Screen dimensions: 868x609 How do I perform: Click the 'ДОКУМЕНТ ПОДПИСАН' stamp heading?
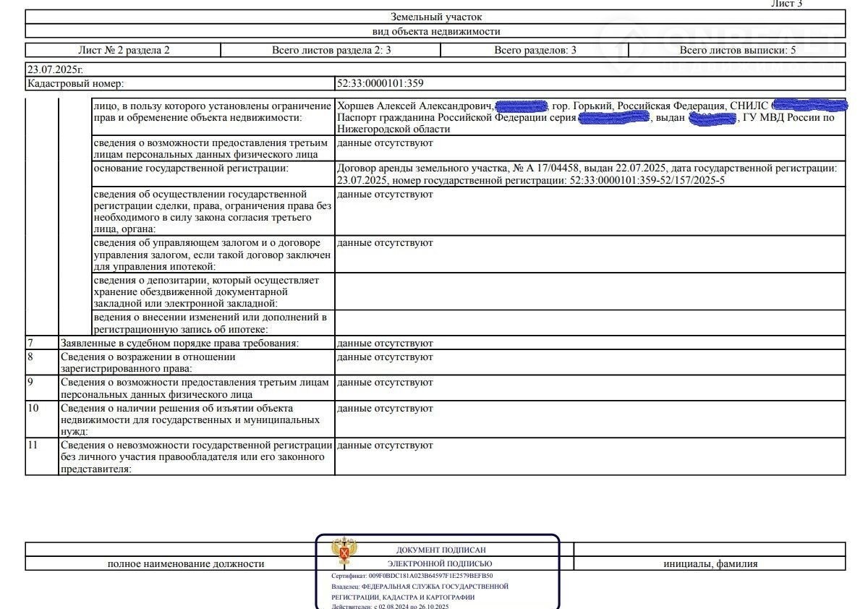pyautogui.click(x=441, y=550)
